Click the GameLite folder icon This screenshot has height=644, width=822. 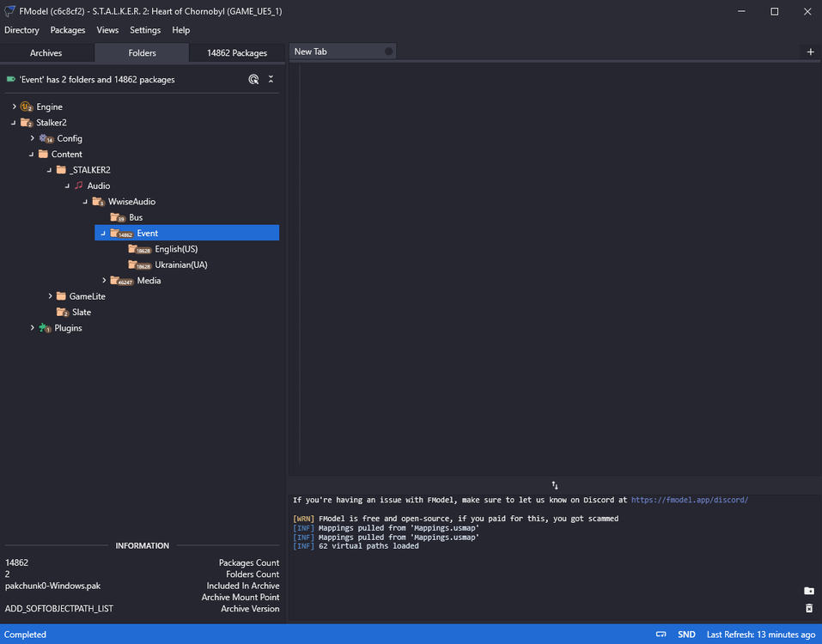(x=61, y=296)
